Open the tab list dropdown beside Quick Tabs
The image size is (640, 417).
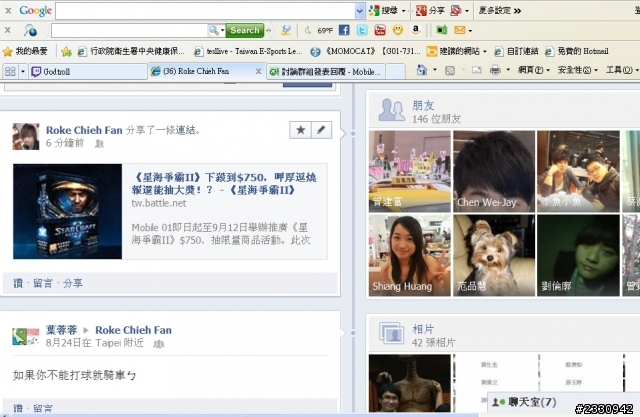23,72
